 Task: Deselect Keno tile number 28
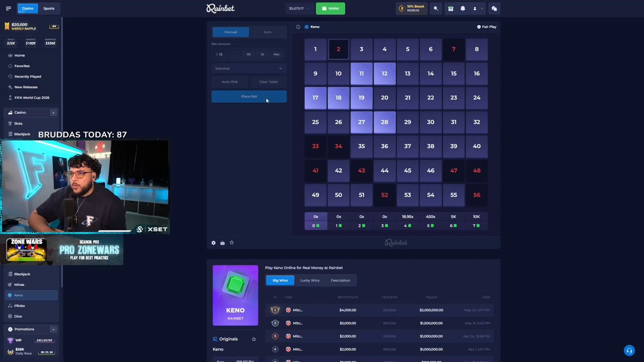[x=385, y=122]
